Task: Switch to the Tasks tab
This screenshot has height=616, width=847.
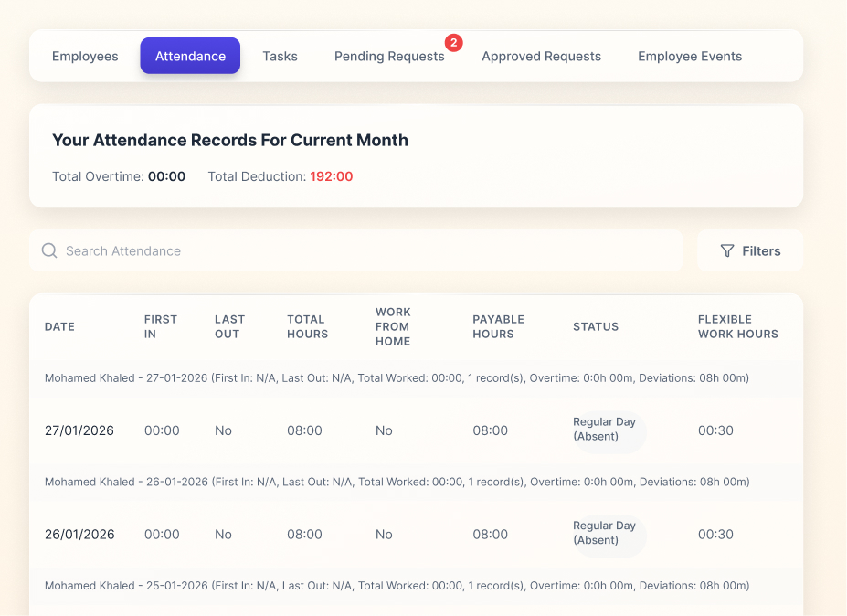Action: (x=280, y=56)
